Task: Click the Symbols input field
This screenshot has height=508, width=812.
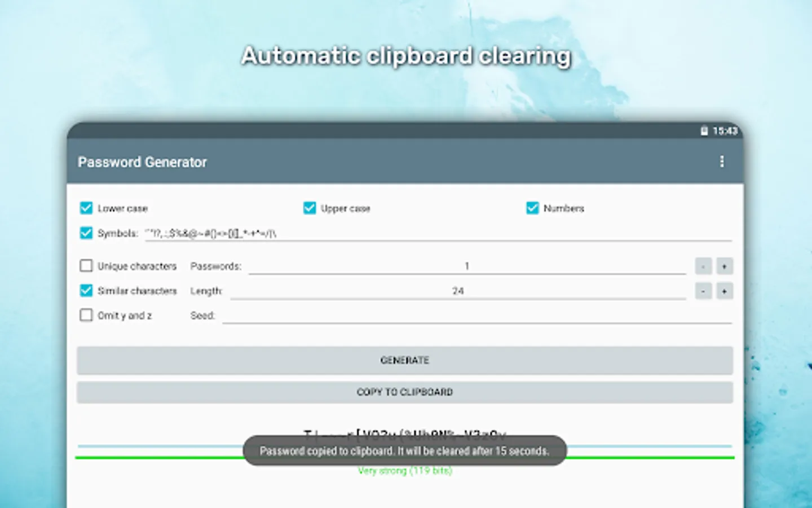Action: pos(395,233)
